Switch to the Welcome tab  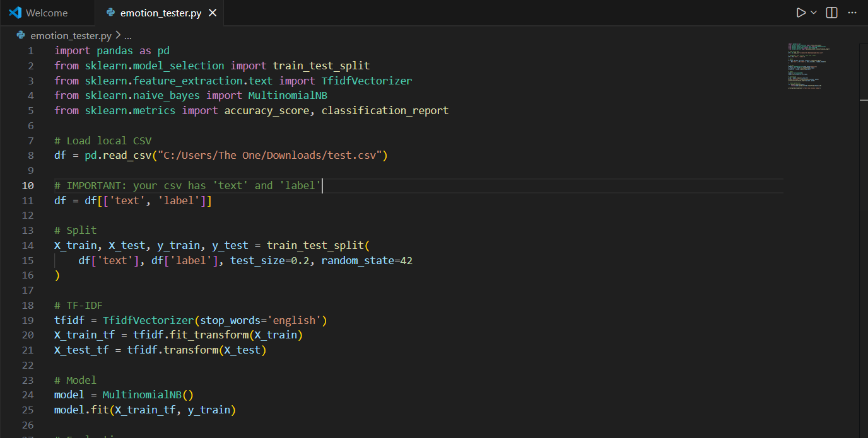point(47,12)
